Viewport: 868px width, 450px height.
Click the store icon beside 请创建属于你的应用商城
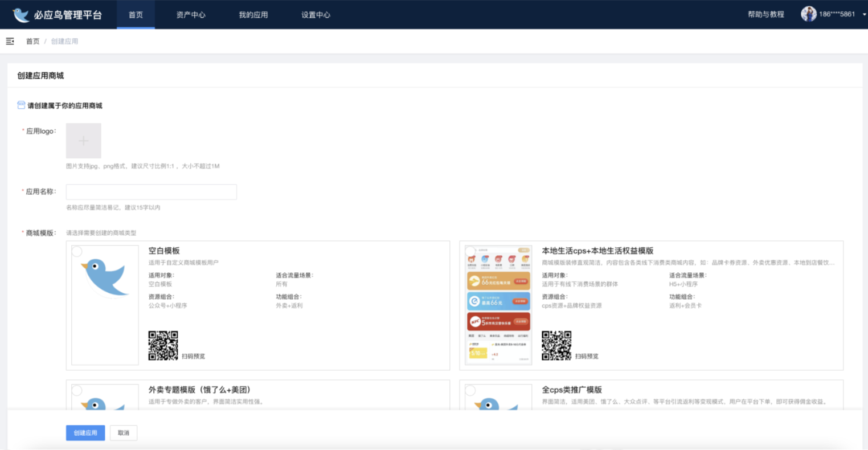pyautogui.click(x=21, y=105)
